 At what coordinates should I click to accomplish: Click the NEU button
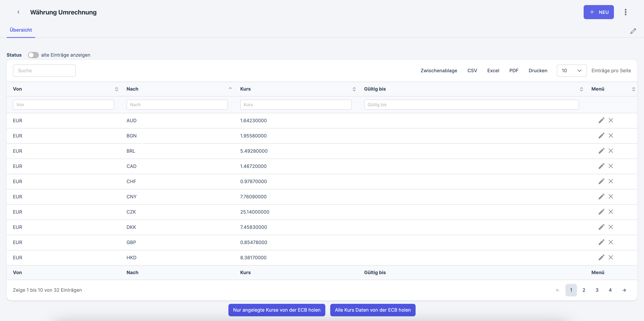click(x=598, y=12)
